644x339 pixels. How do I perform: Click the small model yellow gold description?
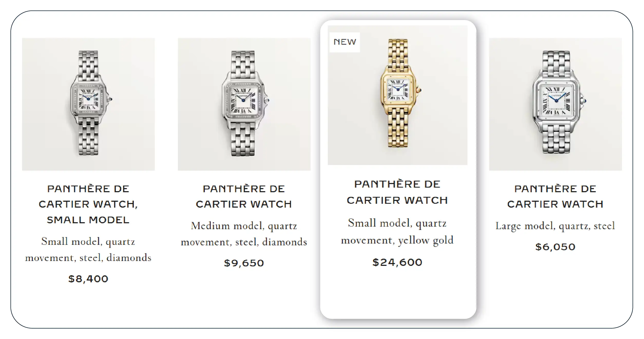coord(397,232)
